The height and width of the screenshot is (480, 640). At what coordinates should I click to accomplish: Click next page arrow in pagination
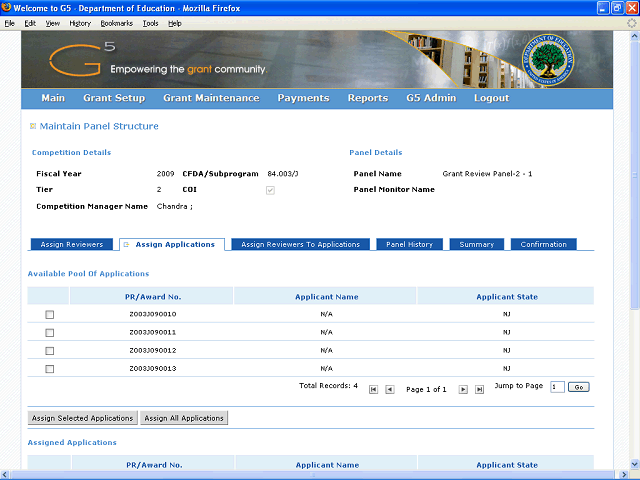pos(463,389)
